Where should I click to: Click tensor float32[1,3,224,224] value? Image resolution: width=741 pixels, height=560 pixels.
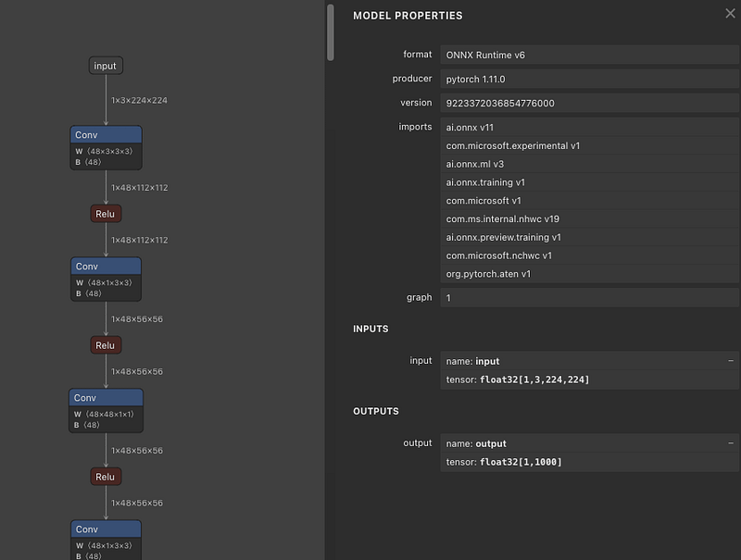coord(534,380)
